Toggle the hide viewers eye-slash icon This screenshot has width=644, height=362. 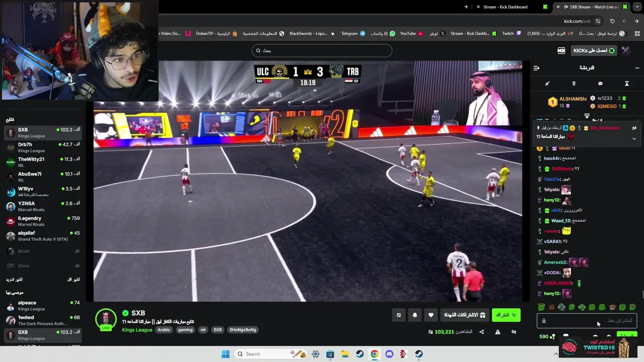click(x=514, y=332)
